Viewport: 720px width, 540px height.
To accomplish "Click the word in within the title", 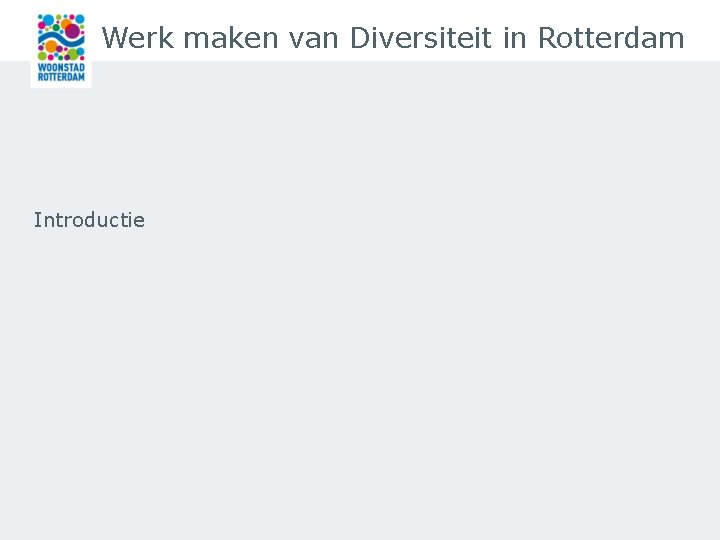I will pyautogui.click(x=514, y=38).
